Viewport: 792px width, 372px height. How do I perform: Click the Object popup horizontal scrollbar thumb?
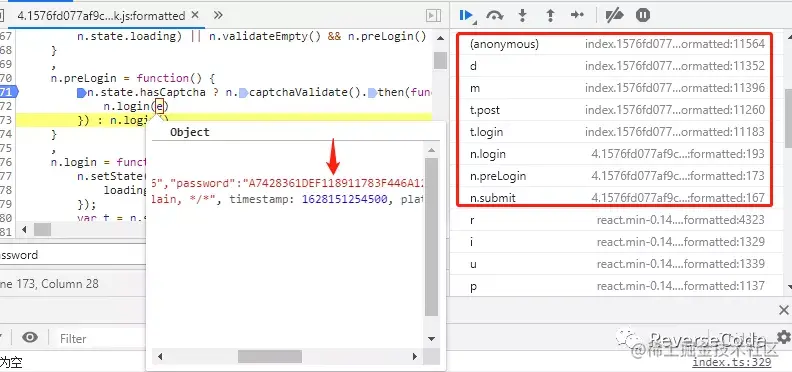pyautogui.click(x=270, y=356)
